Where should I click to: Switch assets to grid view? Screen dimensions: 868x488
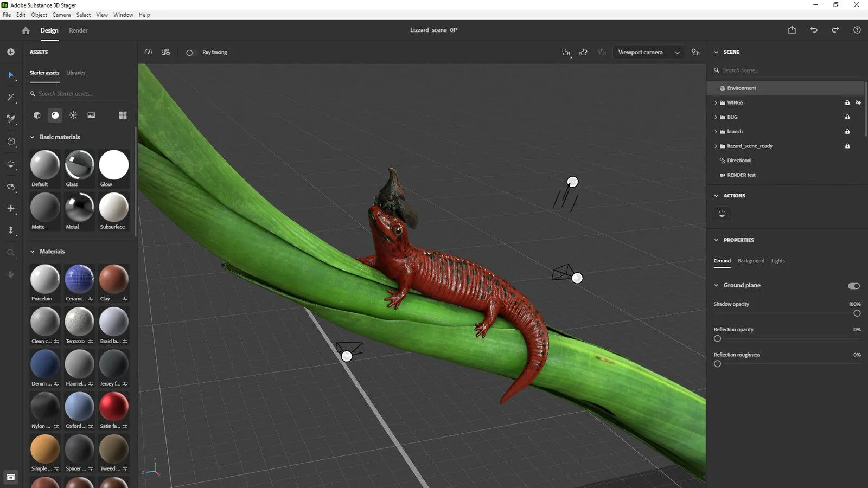coord(123,115)
